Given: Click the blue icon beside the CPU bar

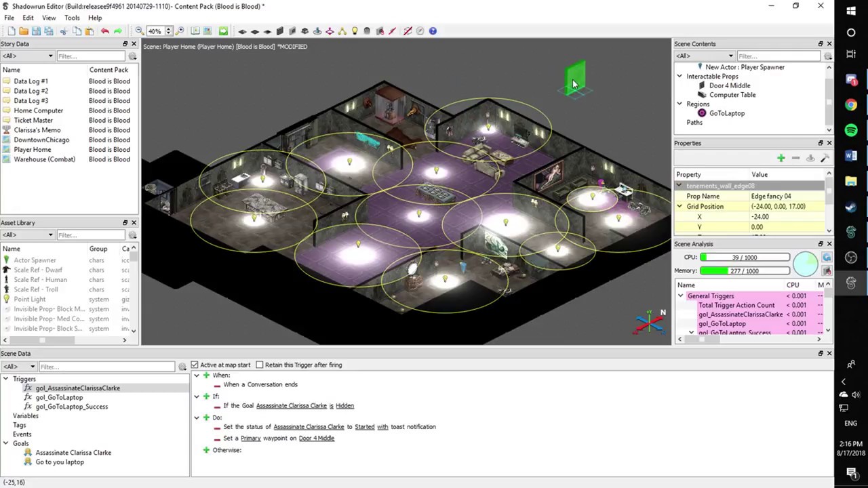Looking at the screenshot, I should pos(827,258).
